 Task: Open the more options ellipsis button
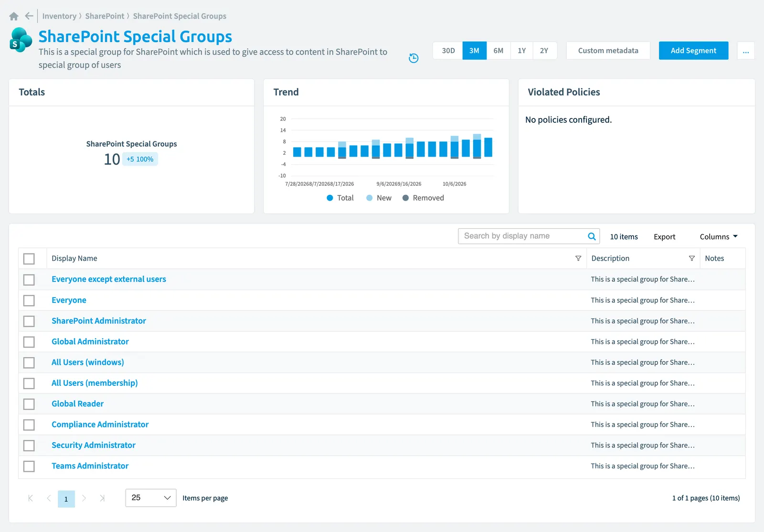[746, 51]
